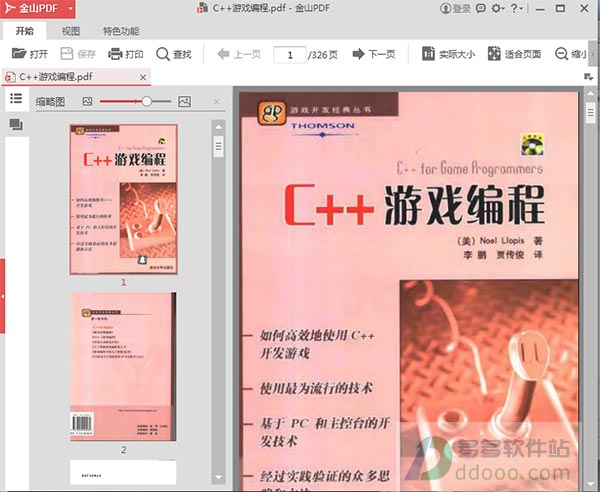Click thumbnail panel scroll up arrow
Image resolution: width=600 pixels, height=492 pixels.
pyautogui.click(x=218, y=127)
